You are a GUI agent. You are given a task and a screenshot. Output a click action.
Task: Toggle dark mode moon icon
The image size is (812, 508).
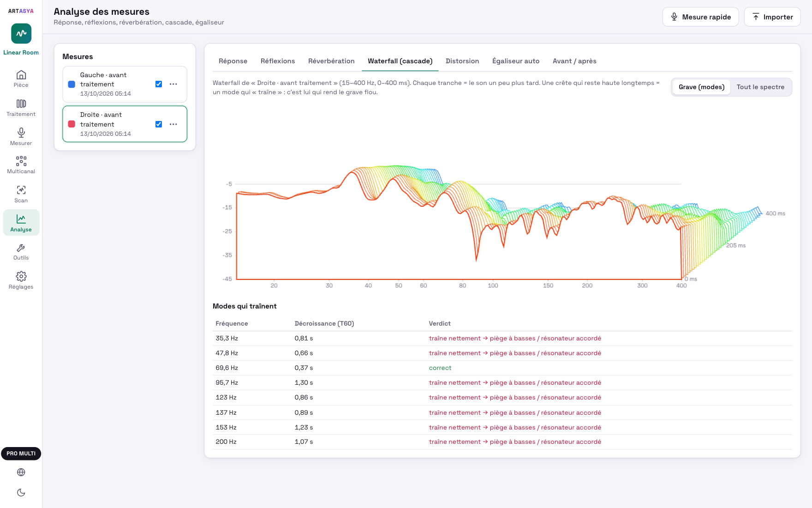(x=21, y=492)
